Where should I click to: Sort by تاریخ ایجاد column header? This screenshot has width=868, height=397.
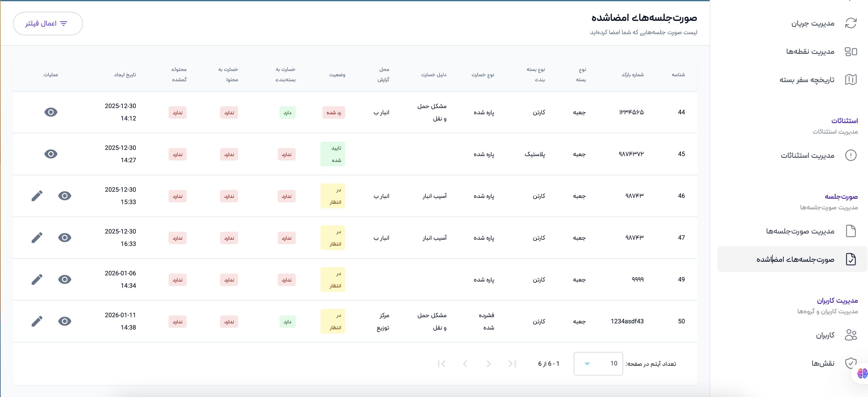pos(125,75)
